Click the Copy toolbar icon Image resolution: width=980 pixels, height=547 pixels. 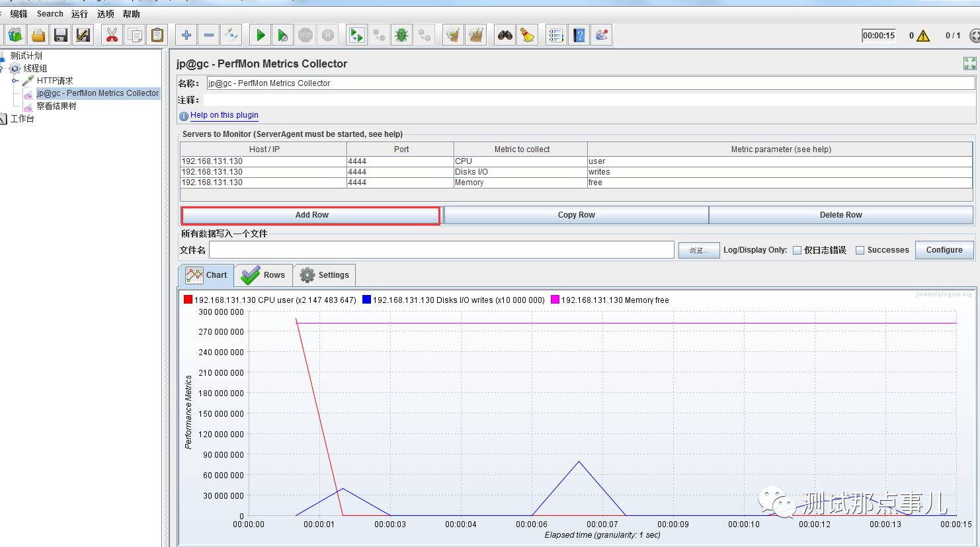[x=135, y=35]
